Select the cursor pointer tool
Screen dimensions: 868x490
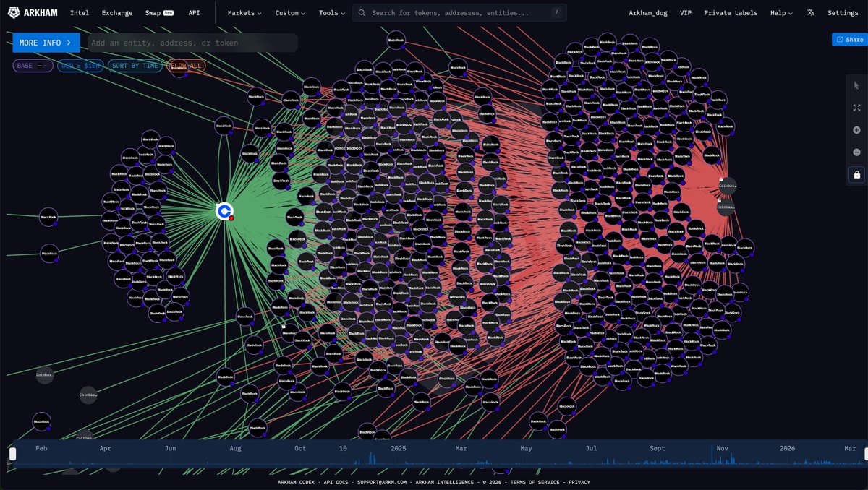pyautogui.click(x=856, y=85)
